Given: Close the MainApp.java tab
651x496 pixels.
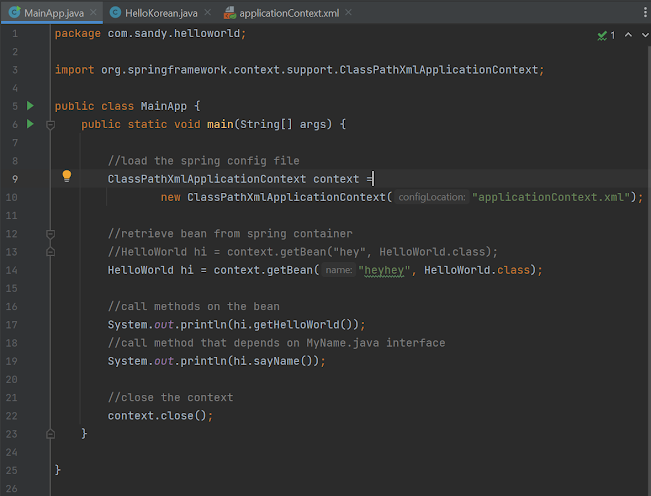Looking at the screenshot, I should (x=93, y=12).
